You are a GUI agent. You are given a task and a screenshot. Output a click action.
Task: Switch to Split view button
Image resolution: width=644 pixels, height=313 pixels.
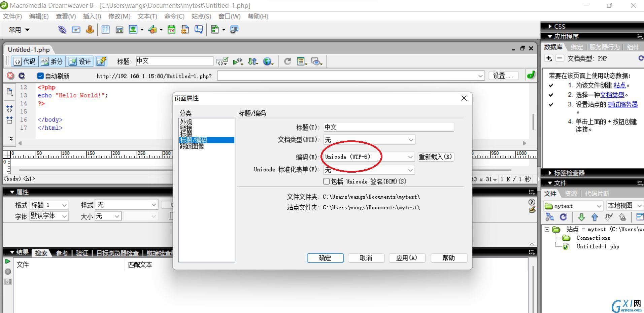(x=52, y=61)
